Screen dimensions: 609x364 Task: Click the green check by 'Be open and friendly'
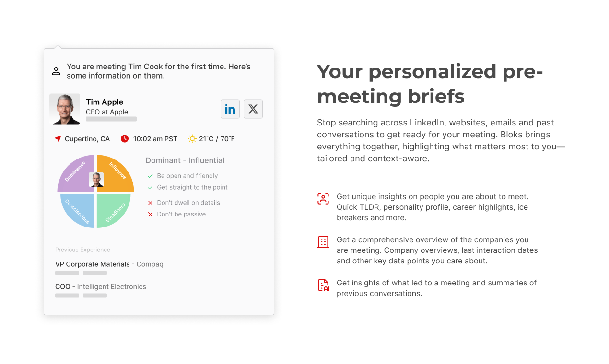pyautogui.click(x=150, y=176)
